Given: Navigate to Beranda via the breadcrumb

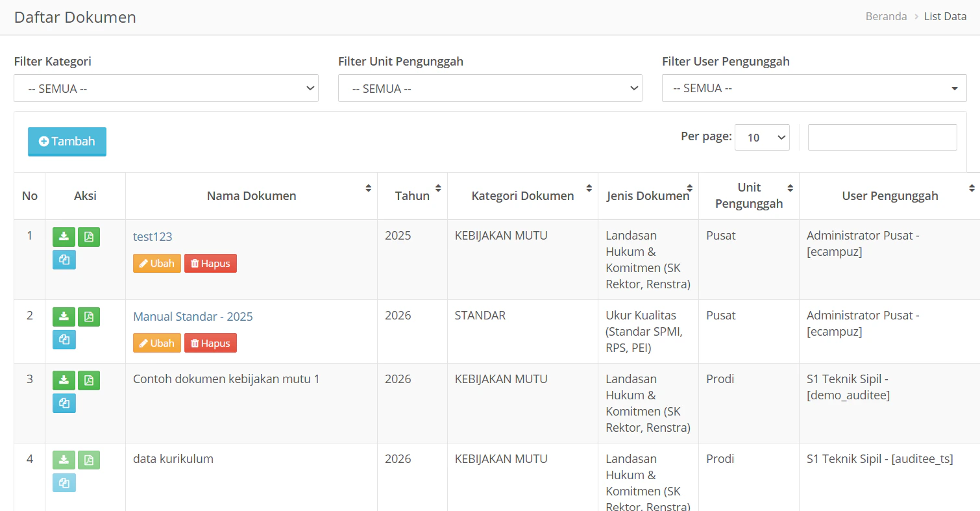Looking at the screenshot, I should 885,16.
